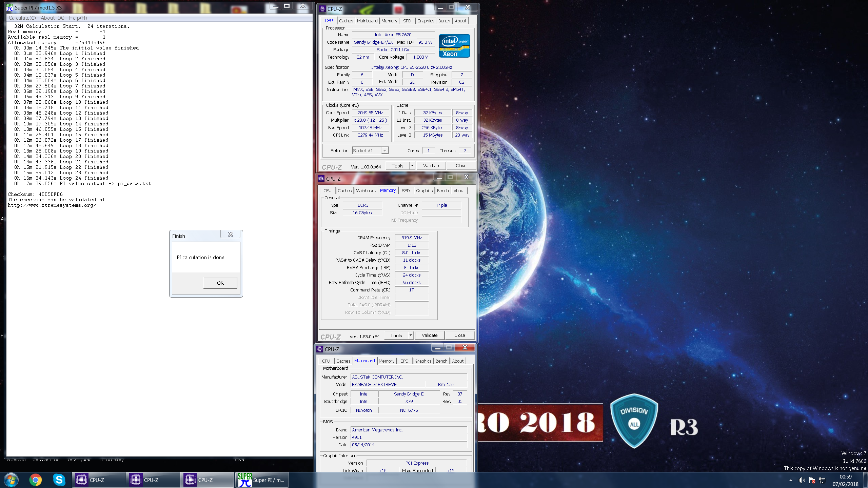Click Tools button in top CPU-Z window
This screenshot has width=868, height=488.
point(397,166)
